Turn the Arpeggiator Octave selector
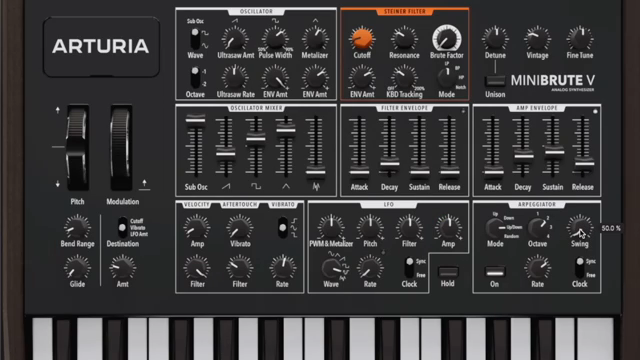 pos(537,228)
